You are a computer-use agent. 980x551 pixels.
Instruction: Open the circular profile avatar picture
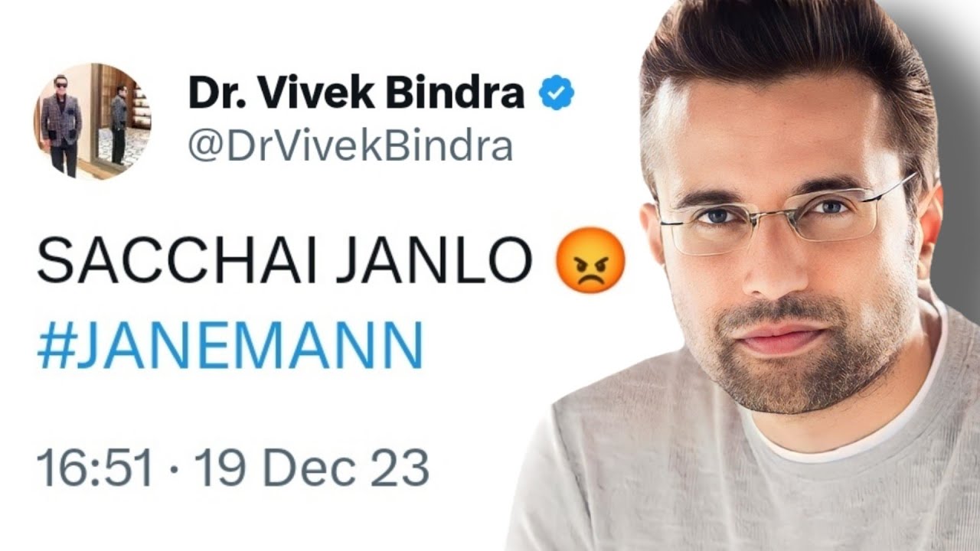pyautogui.click(x=92, y=122)
